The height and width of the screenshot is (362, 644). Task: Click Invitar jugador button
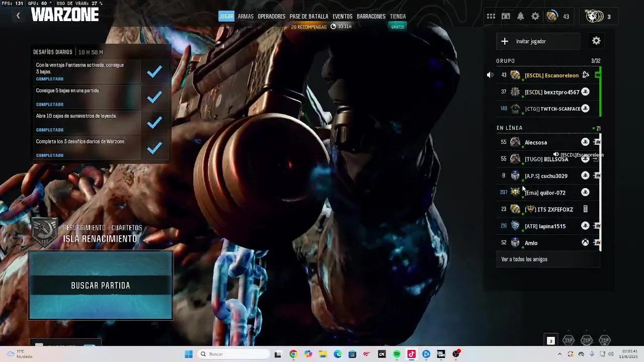click(x=538, y=41)
